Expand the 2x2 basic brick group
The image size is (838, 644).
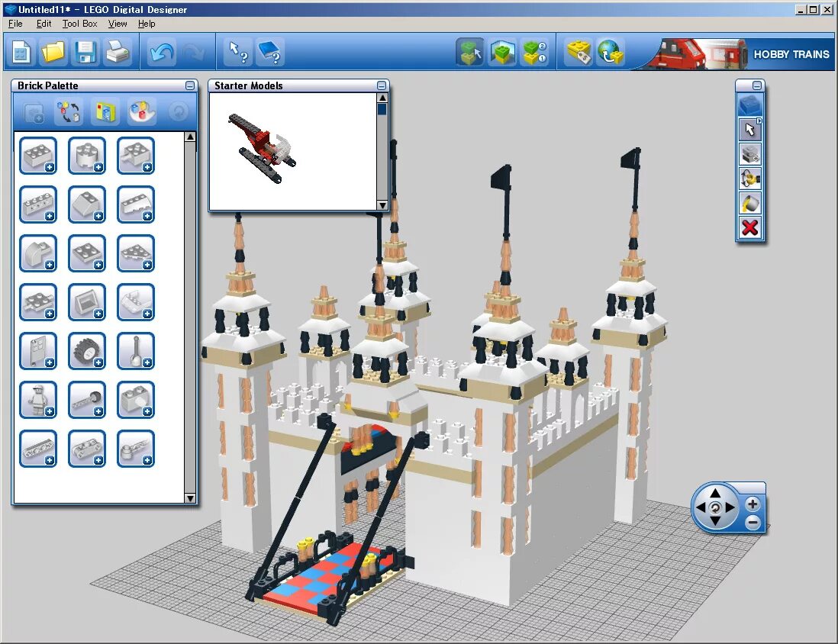point(38,156)
